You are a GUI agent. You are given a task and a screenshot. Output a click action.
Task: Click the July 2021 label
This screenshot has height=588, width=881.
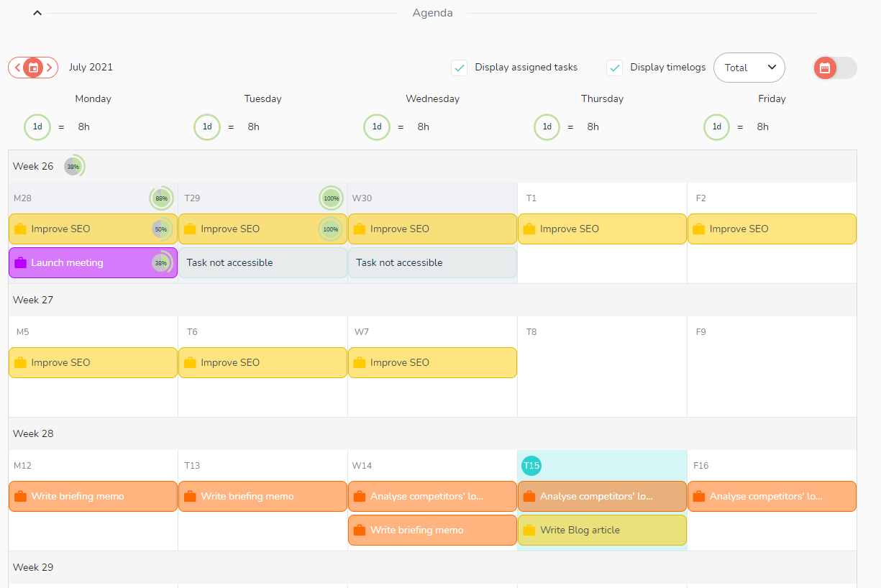[91, 68]
